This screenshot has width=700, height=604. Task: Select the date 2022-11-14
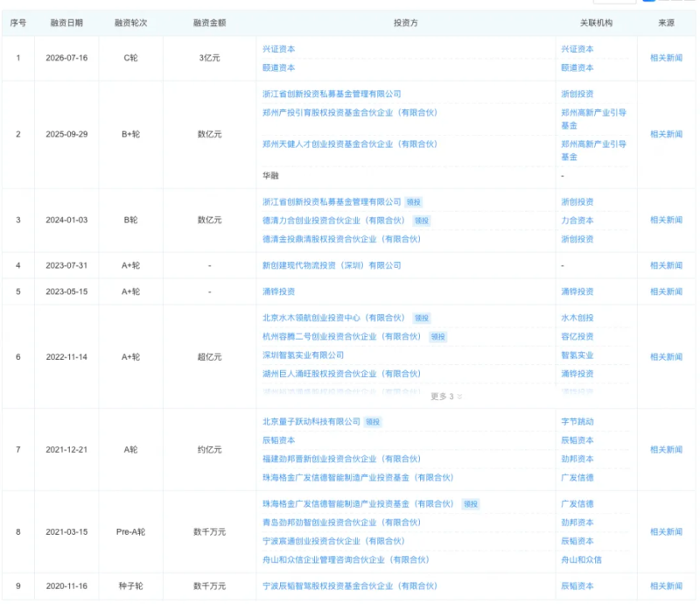(x=66, y=357)
